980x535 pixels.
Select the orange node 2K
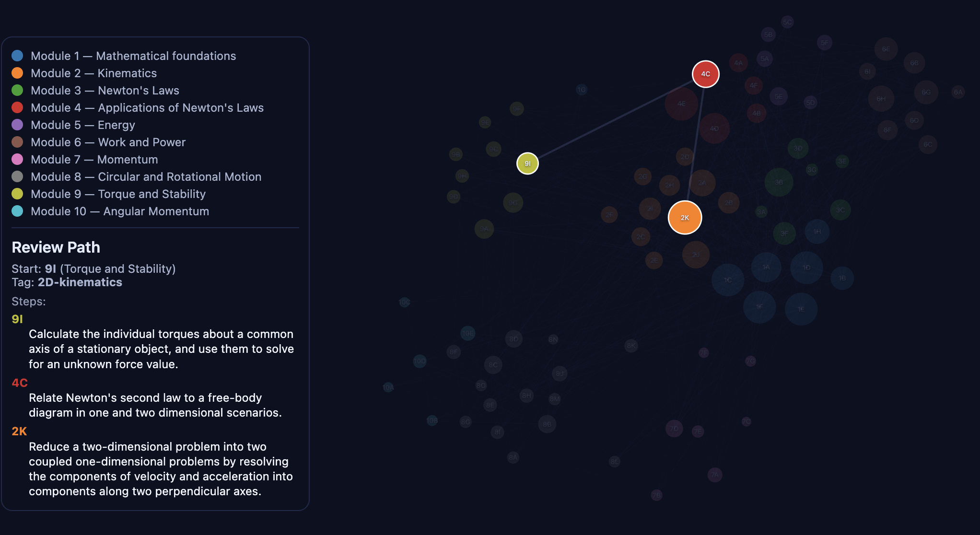[x=684, y=217]
